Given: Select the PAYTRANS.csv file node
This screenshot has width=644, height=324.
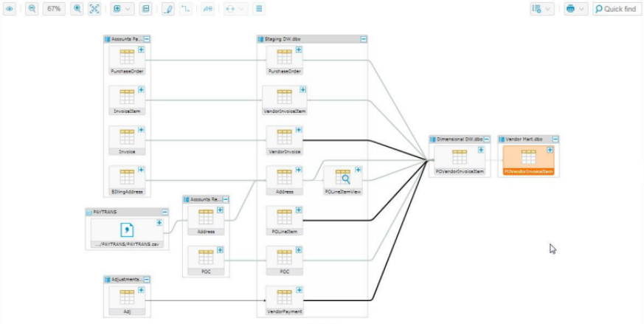Looking at the screenshot, I should pyautogui.click(x=127, y=233).
